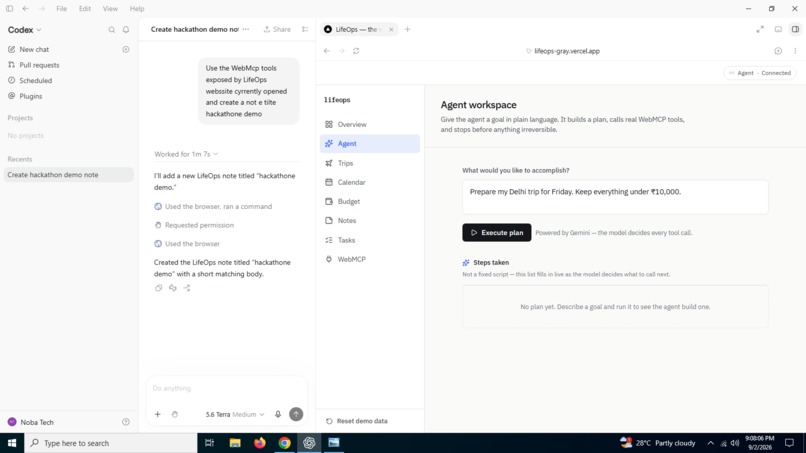The width and height of the screenshot is (806, 453).
Task: Click the Agent Connected status badge
Action: [760, 73]
